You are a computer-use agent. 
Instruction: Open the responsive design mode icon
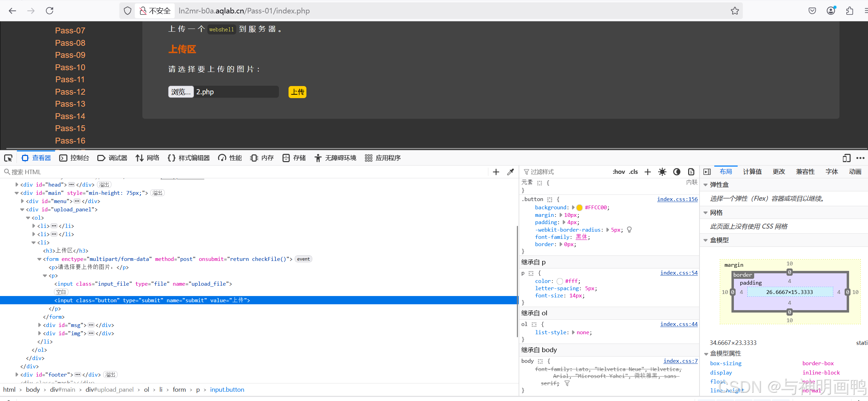click(x=846, y=158)
